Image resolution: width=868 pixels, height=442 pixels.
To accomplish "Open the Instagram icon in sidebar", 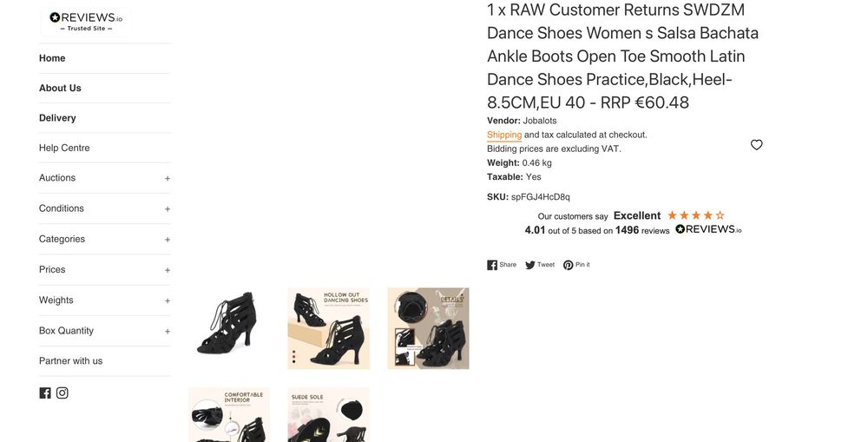I will click(x=62, y=393).
